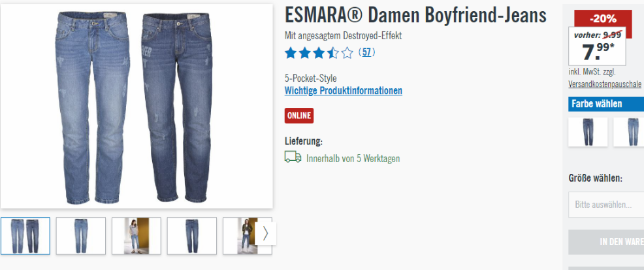Click the -20% discount badge

coord(603,19)
